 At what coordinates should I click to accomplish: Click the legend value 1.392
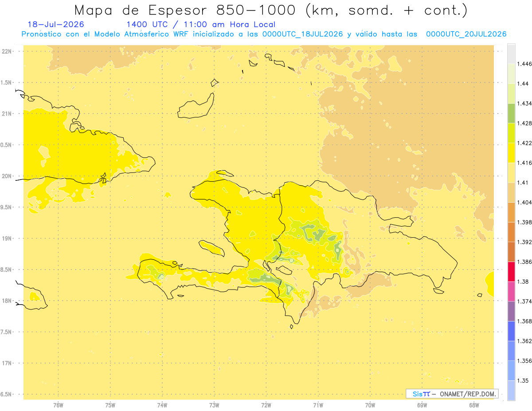(x=525, y=242)
